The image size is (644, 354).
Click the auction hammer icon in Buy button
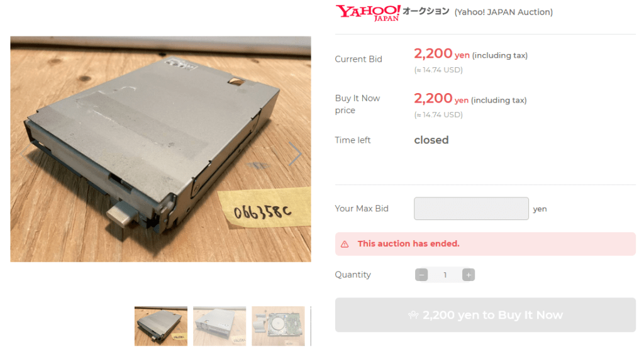coord(413,315)
